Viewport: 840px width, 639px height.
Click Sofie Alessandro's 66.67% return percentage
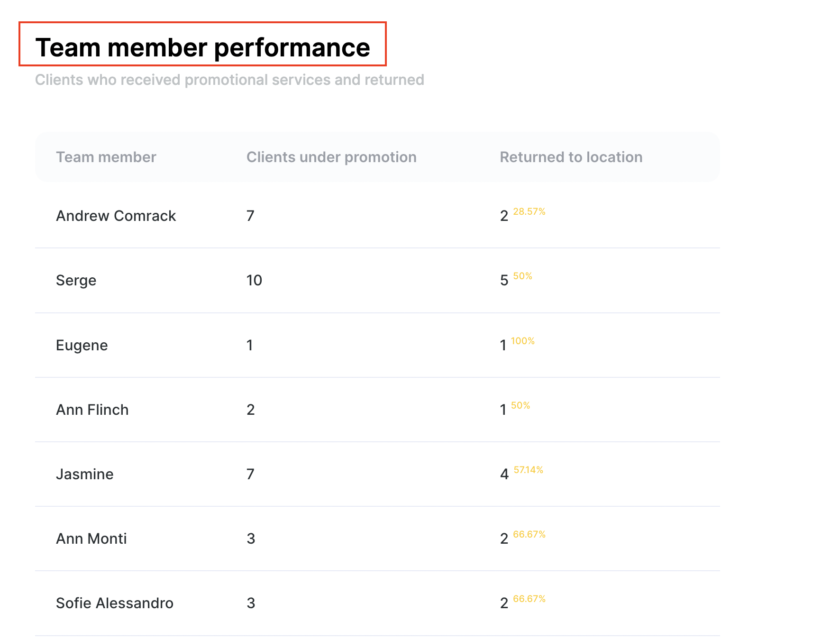tap(529, 599)
